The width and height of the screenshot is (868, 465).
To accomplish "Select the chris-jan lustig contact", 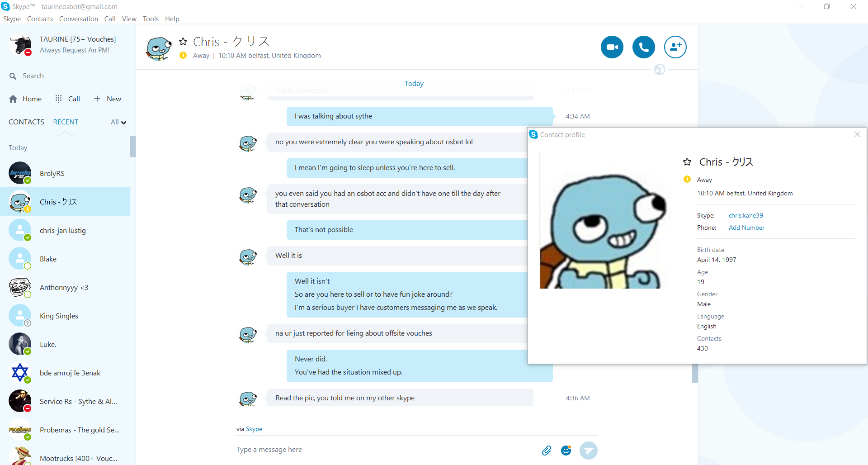I will tap(65, 230).
